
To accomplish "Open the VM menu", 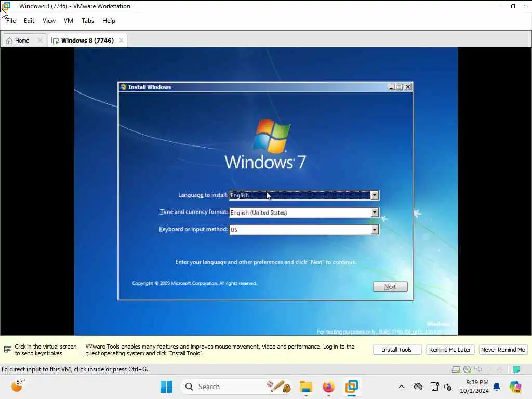I will tap(69, 21).
